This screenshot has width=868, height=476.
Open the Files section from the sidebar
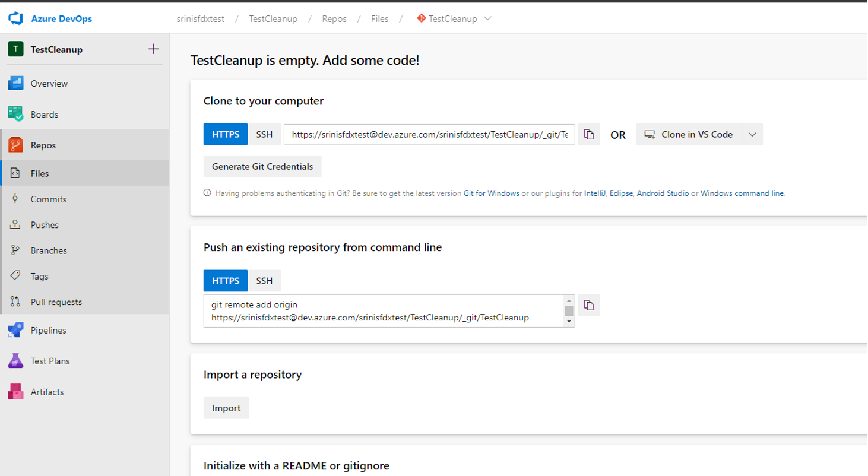pyautogui.click(x=40, y=173)
